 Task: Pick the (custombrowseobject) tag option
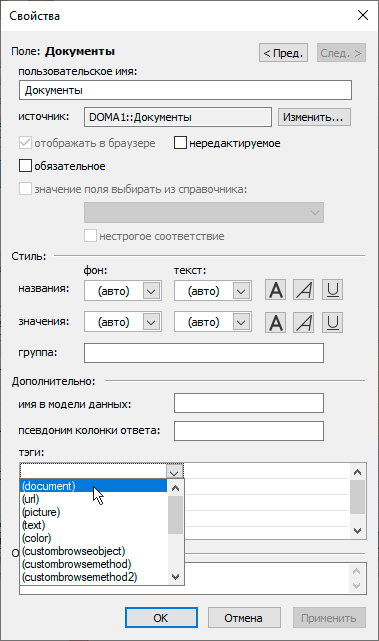pyautogui.click(x=94, y=551)
